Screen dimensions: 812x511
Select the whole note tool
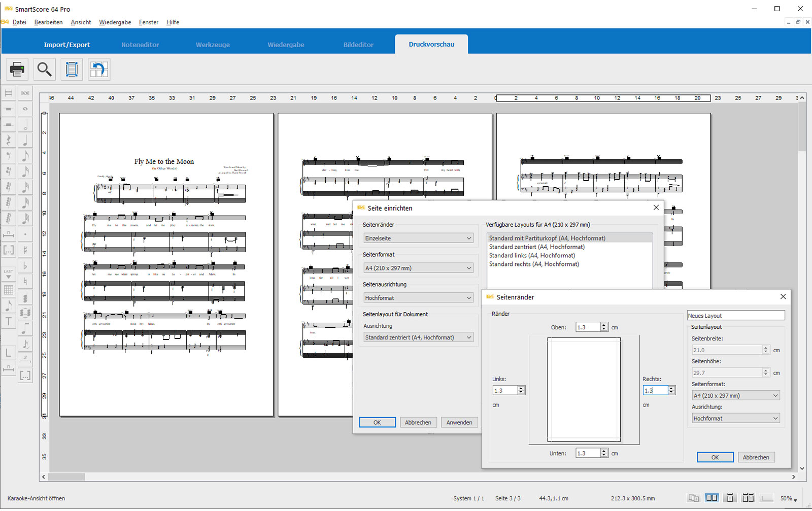[x=25, y=109]
